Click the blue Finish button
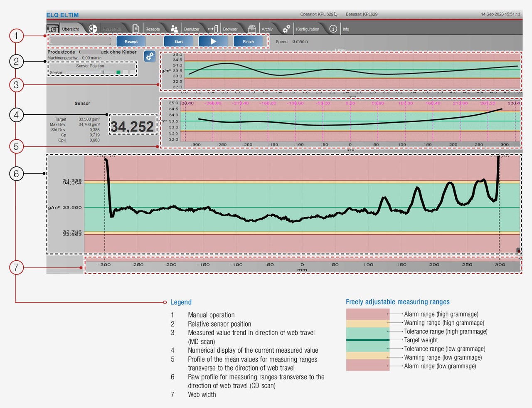The height and width of the screenshot is (408, 532). coord(249,41)
